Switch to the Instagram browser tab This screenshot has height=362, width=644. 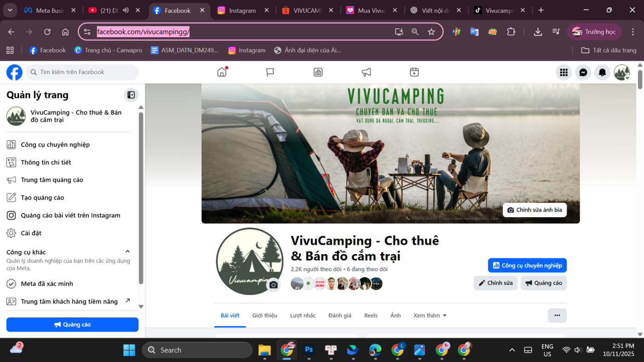pyautogui.click(x=243, y=10)
